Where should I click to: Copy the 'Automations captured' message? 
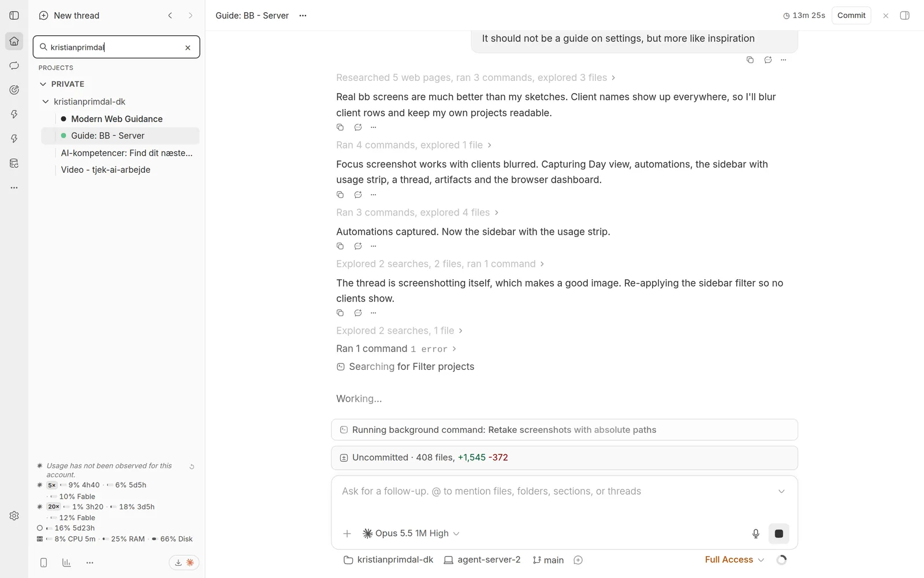340,246
